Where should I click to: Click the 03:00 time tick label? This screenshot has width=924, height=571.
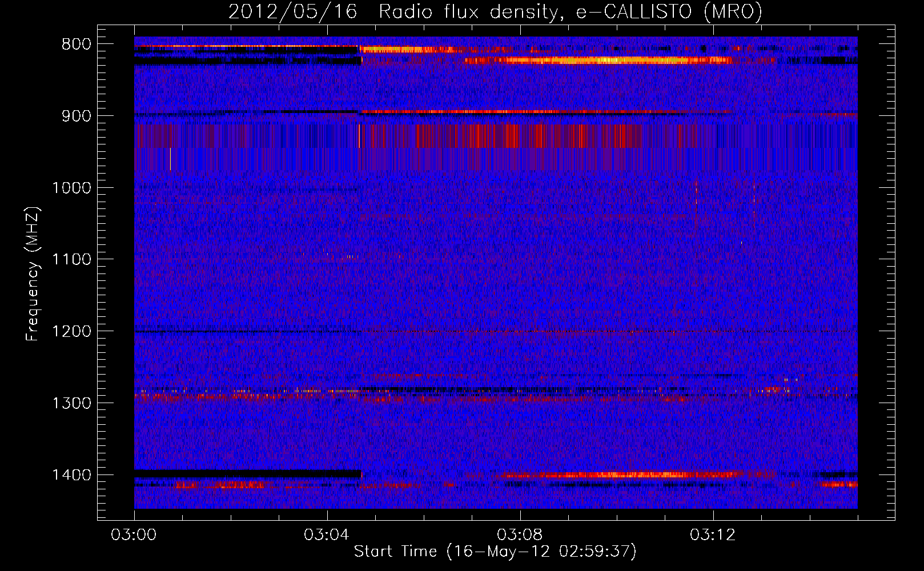coord(134,535)
